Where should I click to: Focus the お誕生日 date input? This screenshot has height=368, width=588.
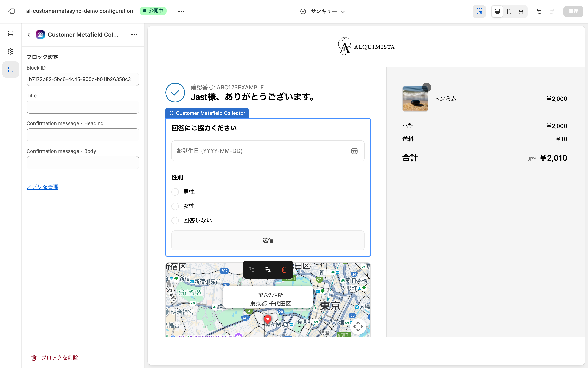click(268, 151)
